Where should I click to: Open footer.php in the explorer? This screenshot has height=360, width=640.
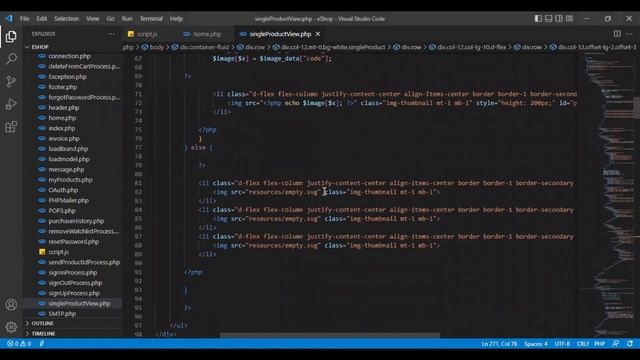coord(62,87)
